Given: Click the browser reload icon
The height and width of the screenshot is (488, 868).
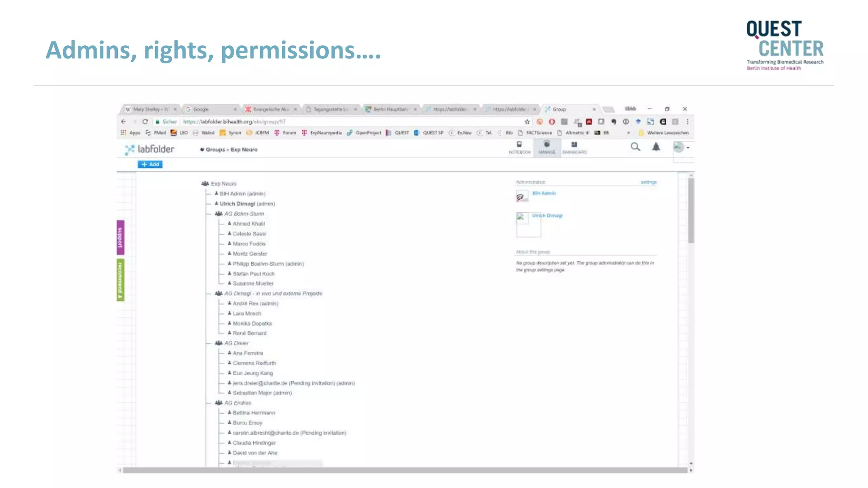Looking at the screenshot, I should click(145, 122).
